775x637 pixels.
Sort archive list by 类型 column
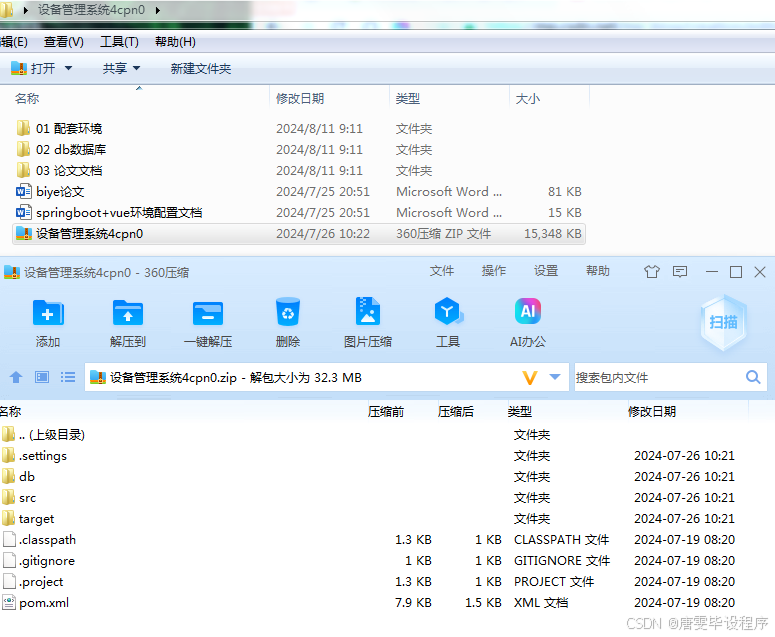pos(520,412)
